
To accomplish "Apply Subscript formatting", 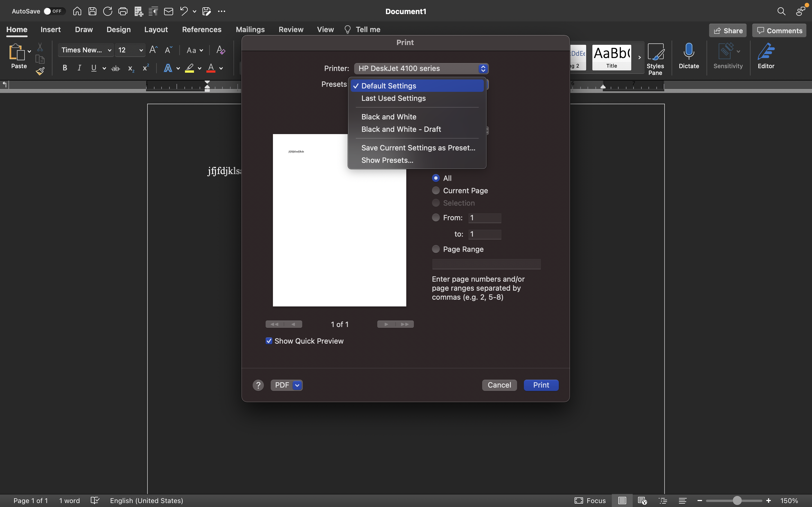I will tap(131, 68).
